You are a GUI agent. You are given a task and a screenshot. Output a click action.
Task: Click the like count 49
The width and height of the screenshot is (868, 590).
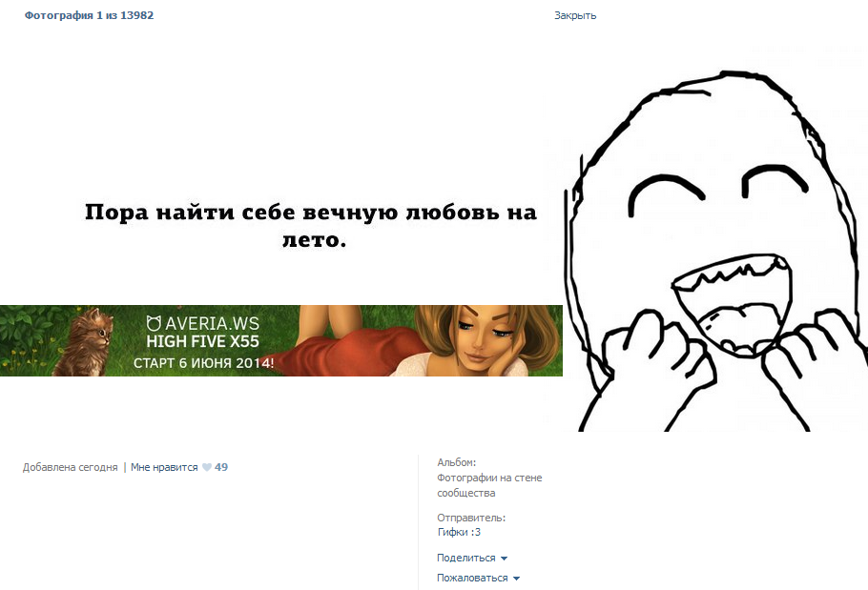[221, 467]
